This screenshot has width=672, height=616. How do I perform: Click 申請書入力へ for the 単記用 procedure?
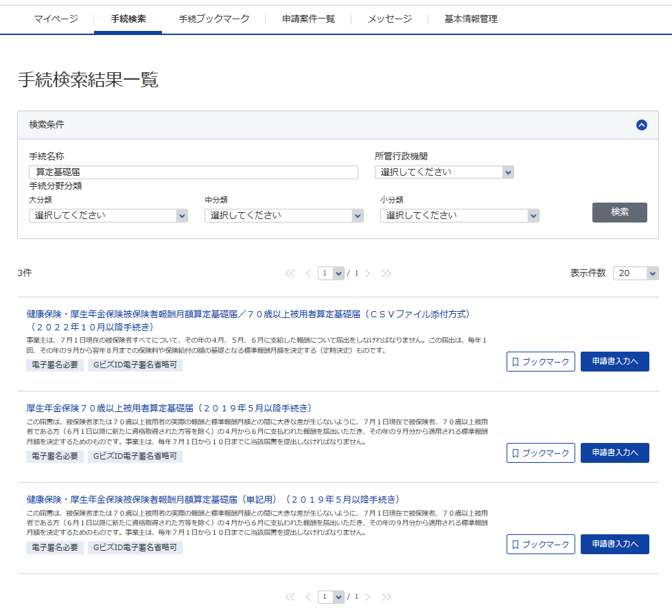pos(614,545)
